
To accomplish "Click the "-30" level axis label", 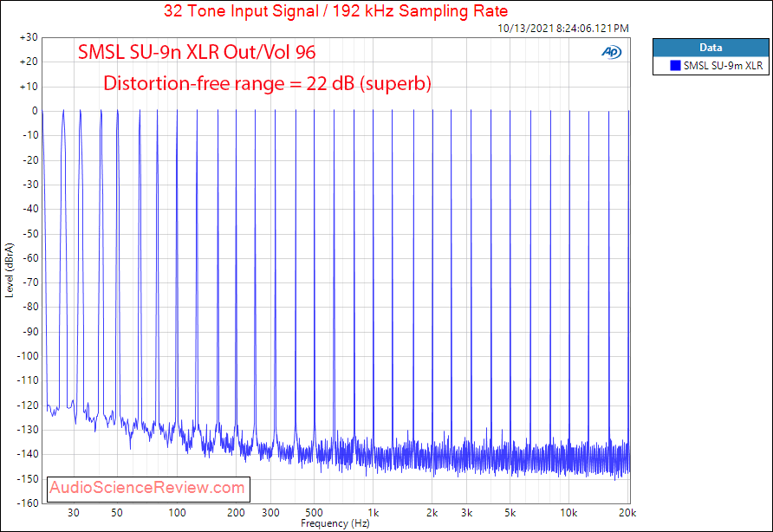I will pyautogui.click(x=30, y=185).
